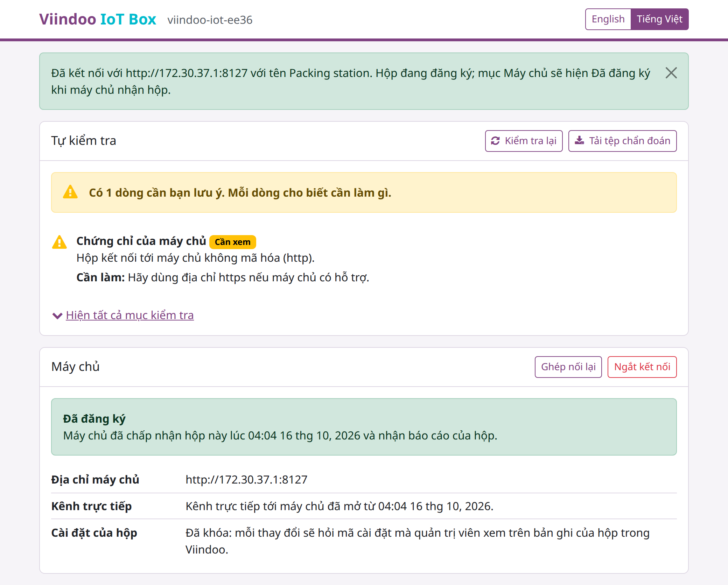Viewport: 728px width, 585px height.
Task: Click the yellow warning icon in summary banner
Action: [70, 192]
